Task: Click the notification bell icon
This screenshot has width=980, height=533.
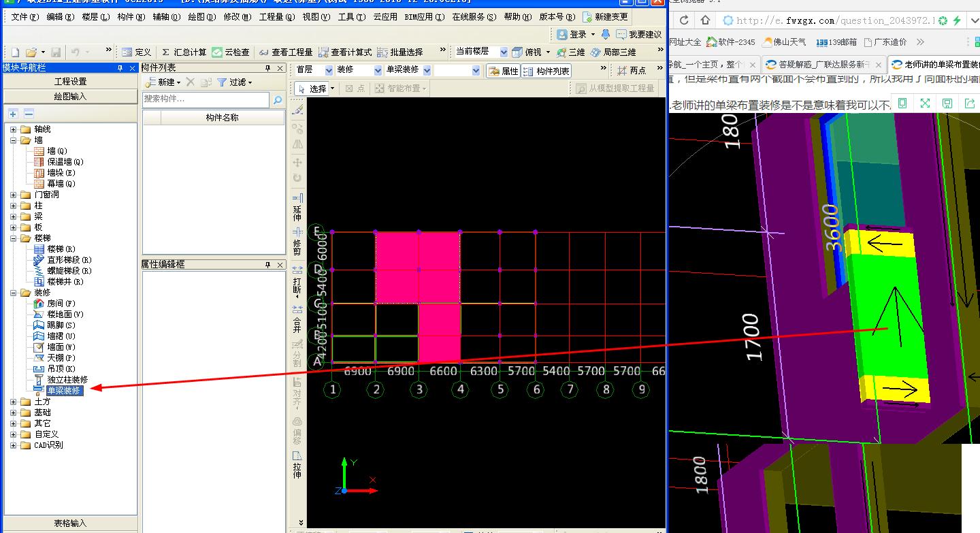Action: coord(606,34)
